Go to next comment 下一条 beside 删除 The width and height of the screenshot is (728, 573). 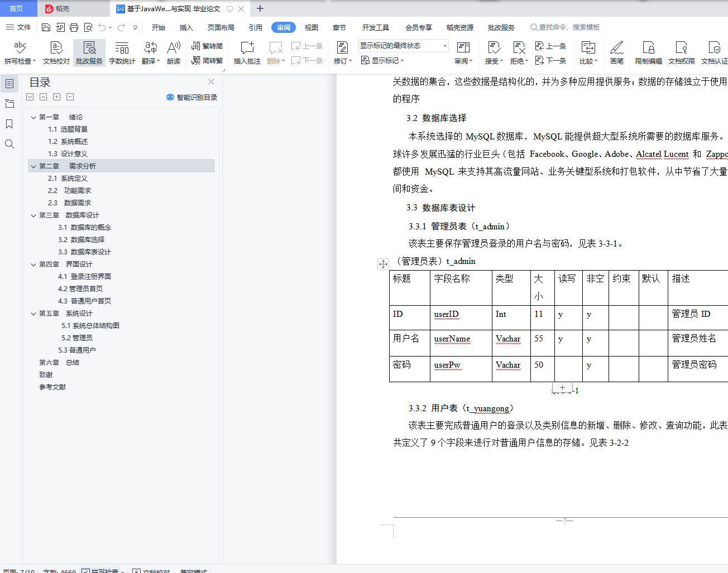point(307,60)
